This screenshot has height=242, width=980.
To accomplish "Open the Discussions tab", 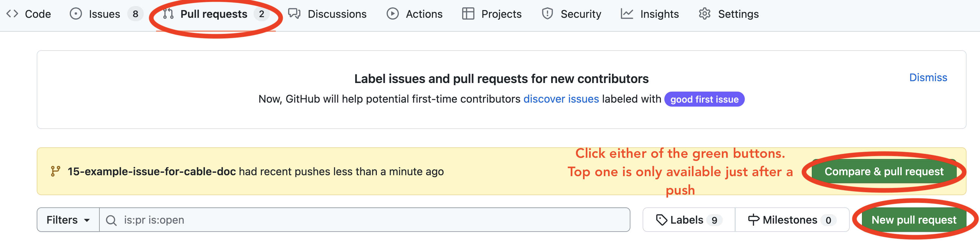I will [x=337, y=14].
